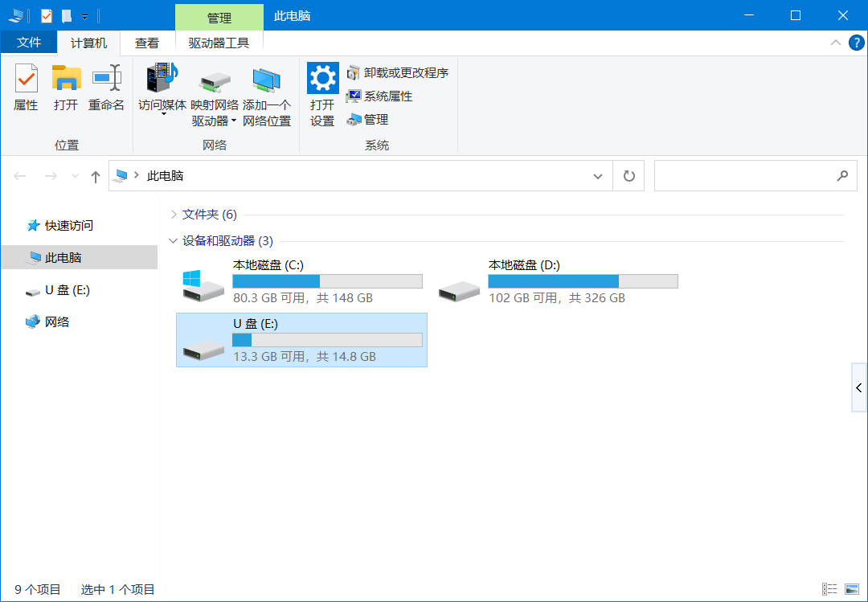The height and width of the screenshot is (602, 868).
Task: Click 此电脑 text in address bar
Action: [165, 176]
